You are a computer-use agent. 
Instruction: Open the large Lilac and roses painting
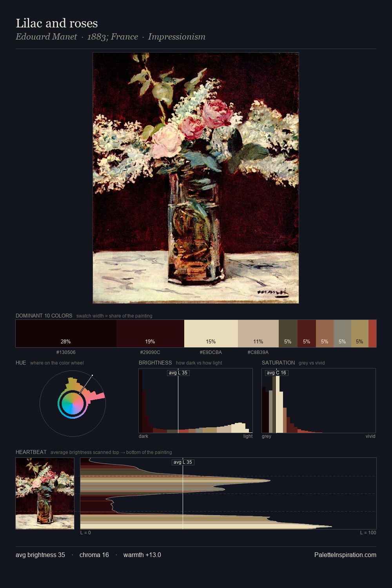(196, 178)
